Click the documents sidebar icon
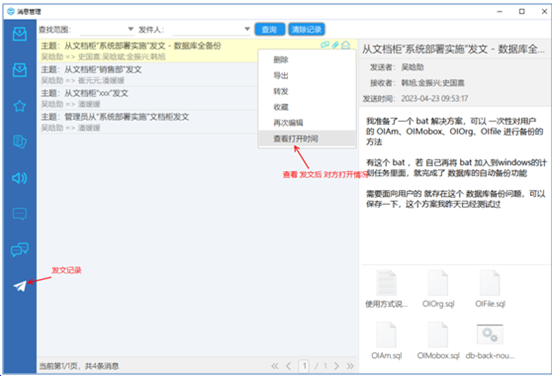The image size is (554, 376). [x=20, y=142]
